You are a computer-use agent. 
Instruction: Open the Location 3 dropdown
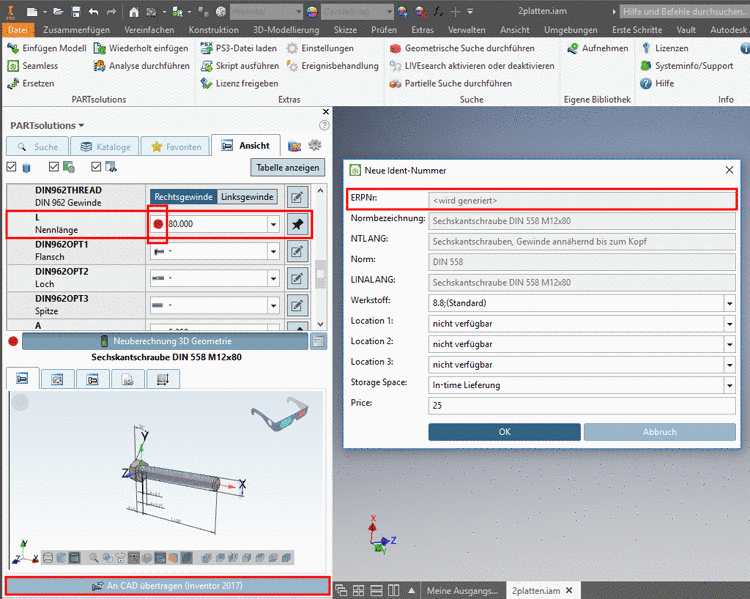pyautogui.click(x=729, y=365)
